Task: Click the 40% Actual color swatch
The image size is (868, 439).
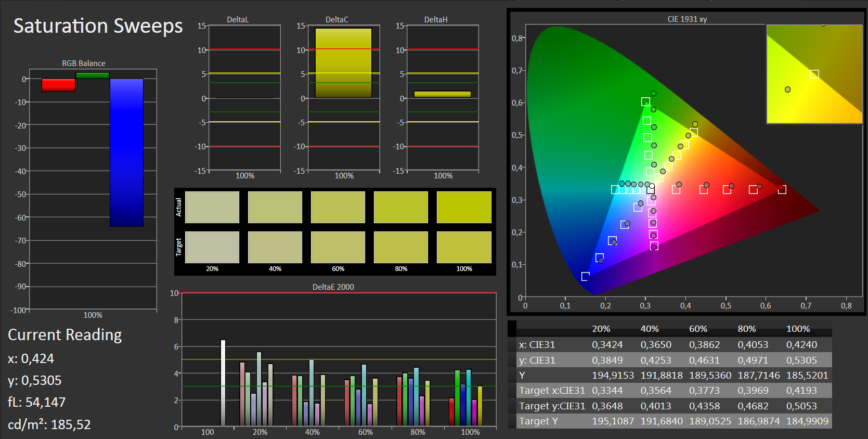Action: 275,207
